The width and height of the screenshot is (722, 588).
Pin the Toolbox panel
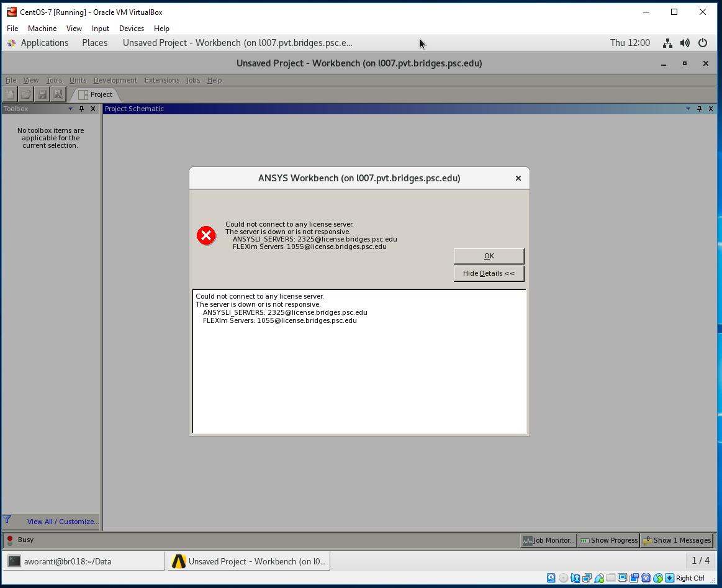(x=81, y=109)
